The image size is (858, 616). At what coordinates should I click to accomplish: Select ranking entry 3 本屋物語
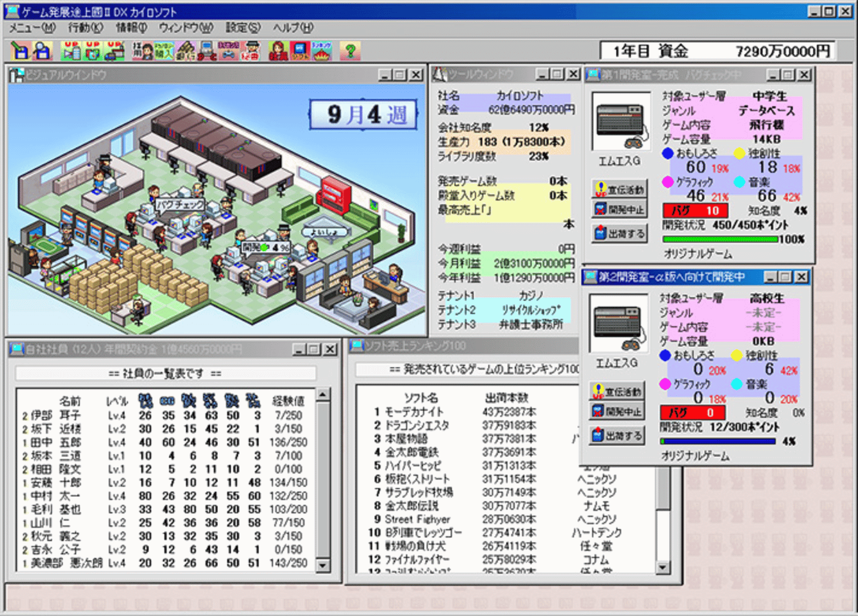point(468,439)
